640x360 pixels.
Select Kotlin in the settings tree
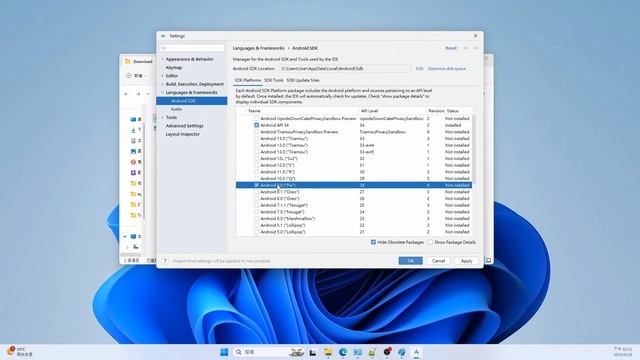coord(176,109)
